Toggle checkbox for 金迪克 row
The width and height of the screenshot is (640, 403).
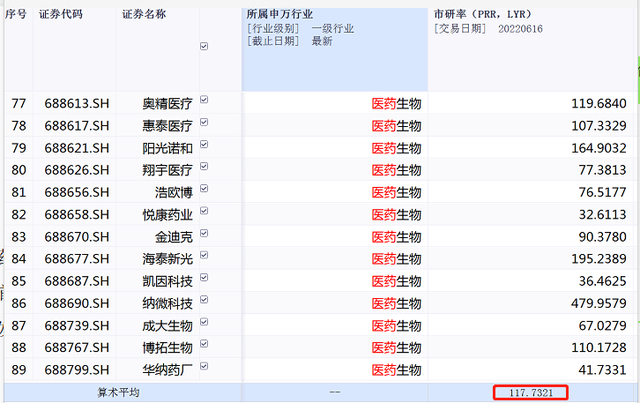204,233
